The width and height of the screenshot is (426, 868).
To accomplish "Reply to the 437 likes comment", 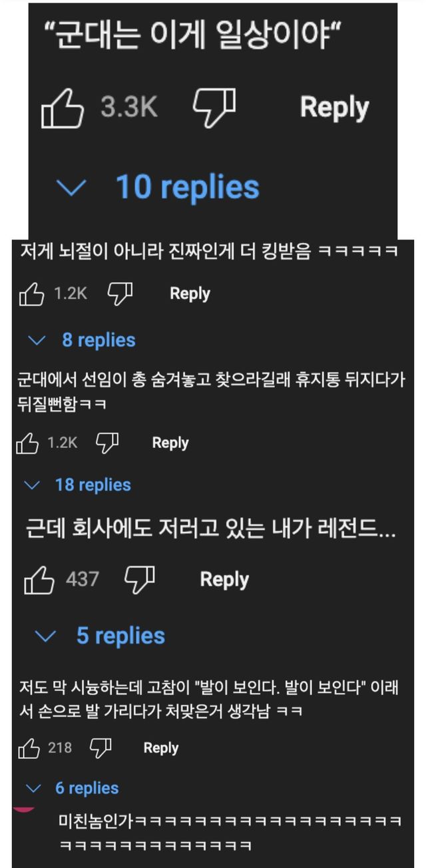I will (x=224, y=580).
